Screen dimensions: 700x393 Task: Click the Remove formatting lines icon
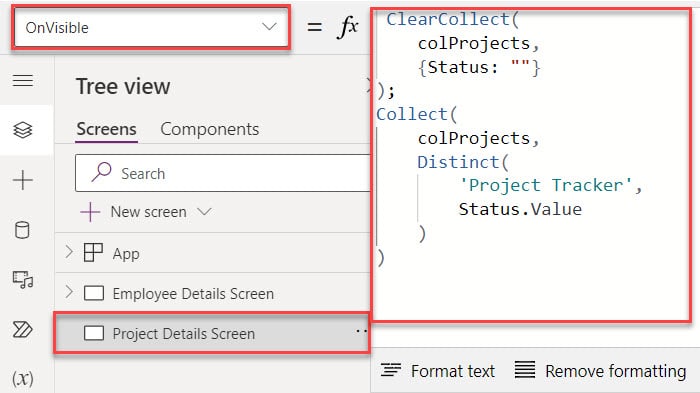click(x=525, y=370)
